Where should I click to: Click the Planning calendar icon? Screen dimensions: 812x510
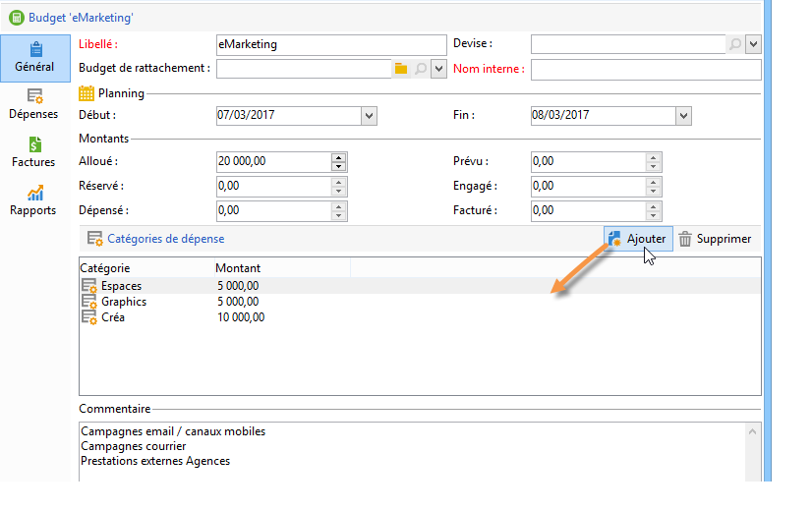87,93
